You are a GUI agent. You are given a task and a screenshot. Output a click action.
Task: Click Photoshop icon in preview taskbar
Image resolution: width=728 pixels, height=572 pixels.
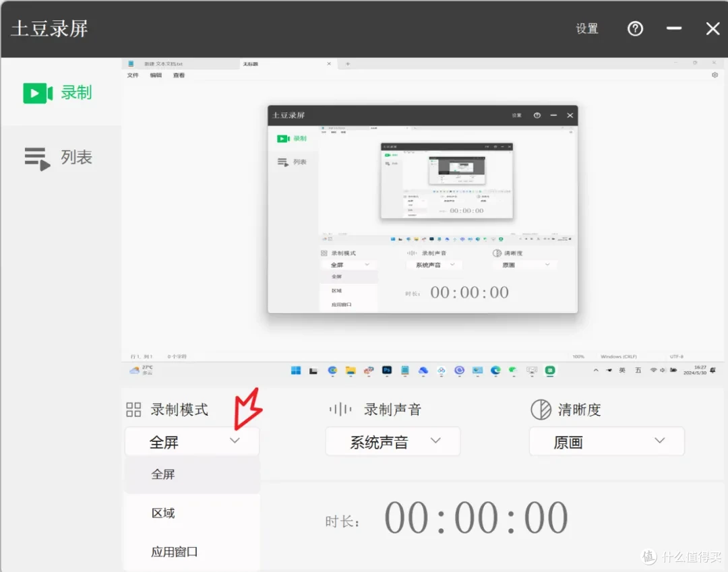(x=387, y=370)
